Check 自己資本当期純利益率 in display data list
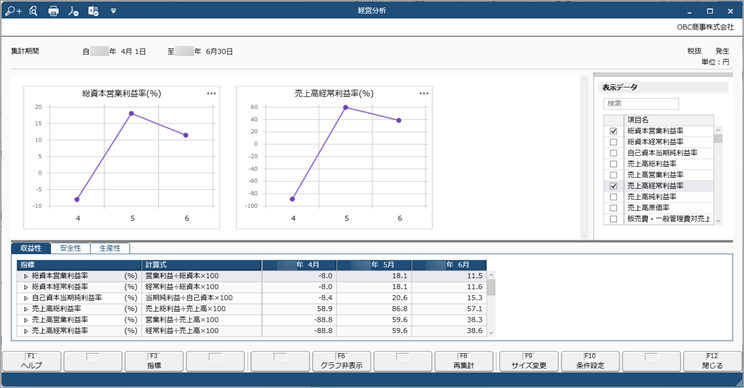The width and height of the screenshot is (744, 388). coord(614,153)
